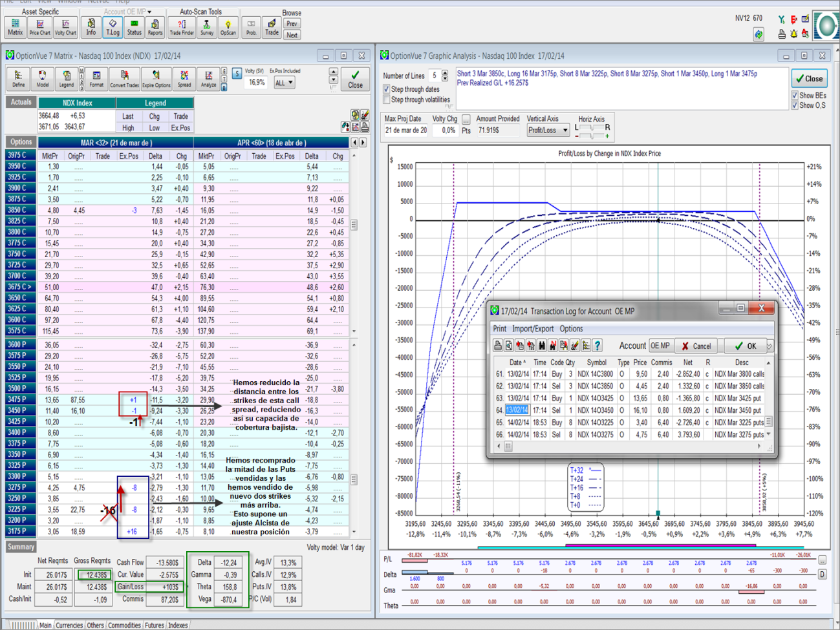Launch the Trade Finder tool

[182, 27]
